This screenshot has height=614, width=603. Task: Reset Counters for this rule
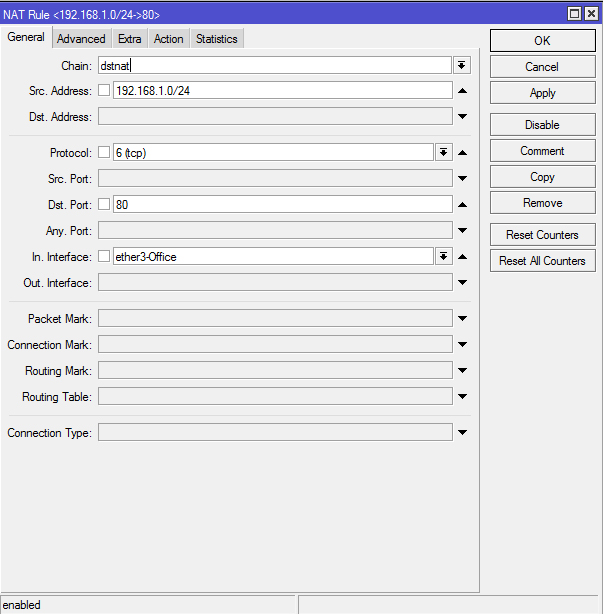pyautogui.click(x=542, y=235)
